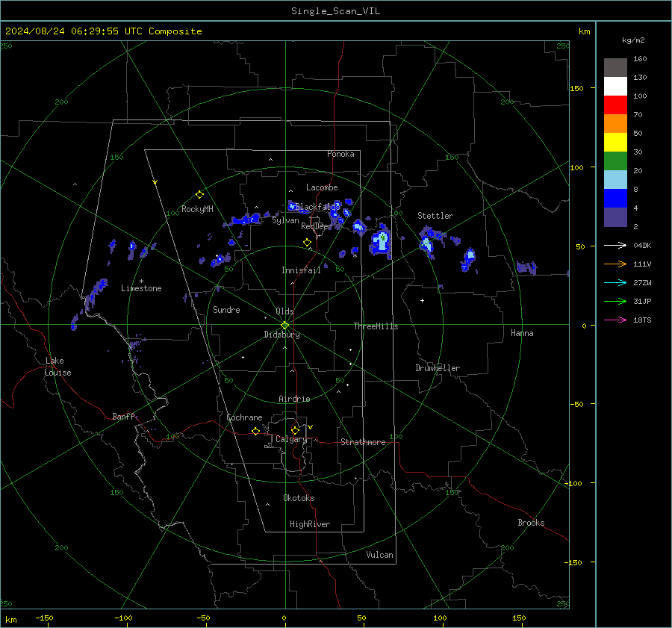Click the Calgary city label
This screenshot has width=672, height=628.
tap(291, 439)
